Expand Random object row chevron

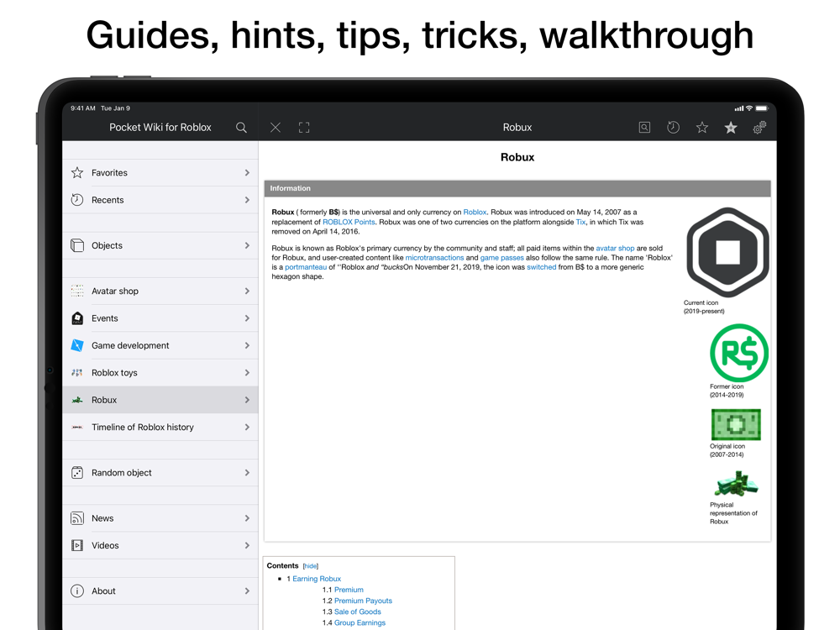click(x=247, y=472)
